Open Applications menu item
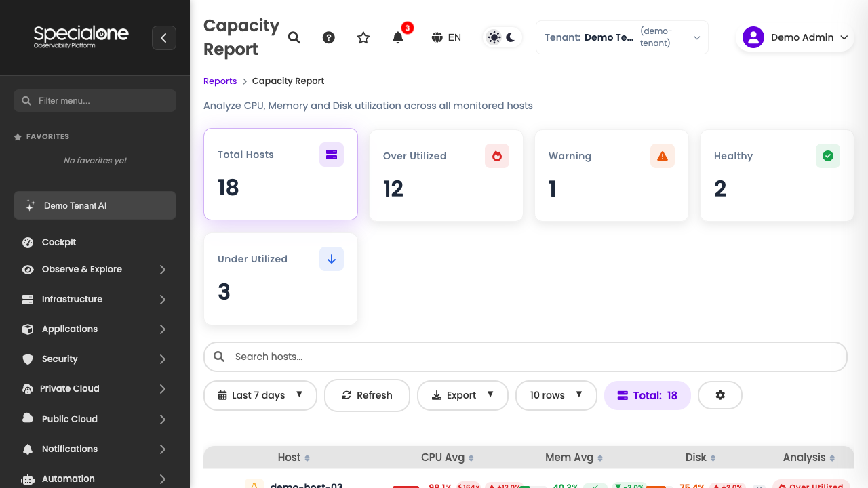 (x=95, y=329)
